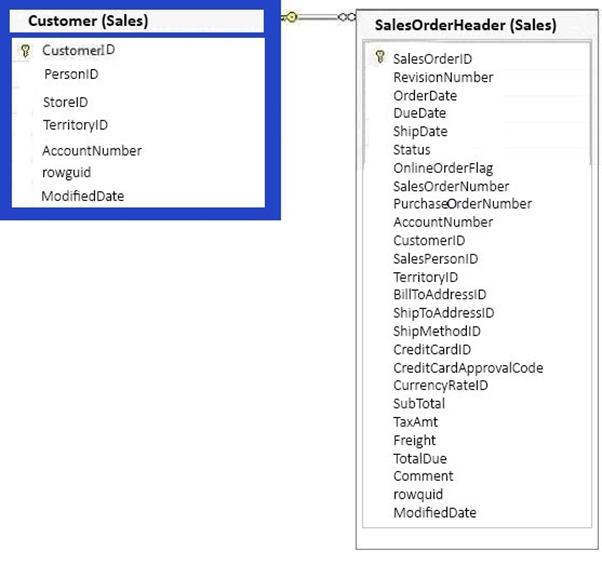Select the key endpoint of the relationship line
This screenshot has width=602, height=565.
pos(291,16)
